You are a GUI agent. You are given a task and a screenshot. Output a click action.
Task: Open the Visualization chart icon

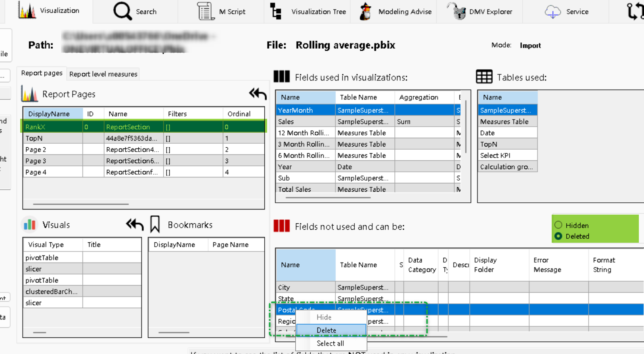coord(27,11)
